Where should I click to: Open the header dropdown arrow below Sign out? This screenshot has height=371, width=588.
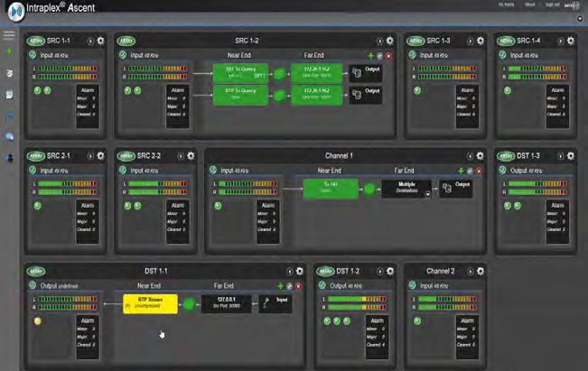pos(581,19)
